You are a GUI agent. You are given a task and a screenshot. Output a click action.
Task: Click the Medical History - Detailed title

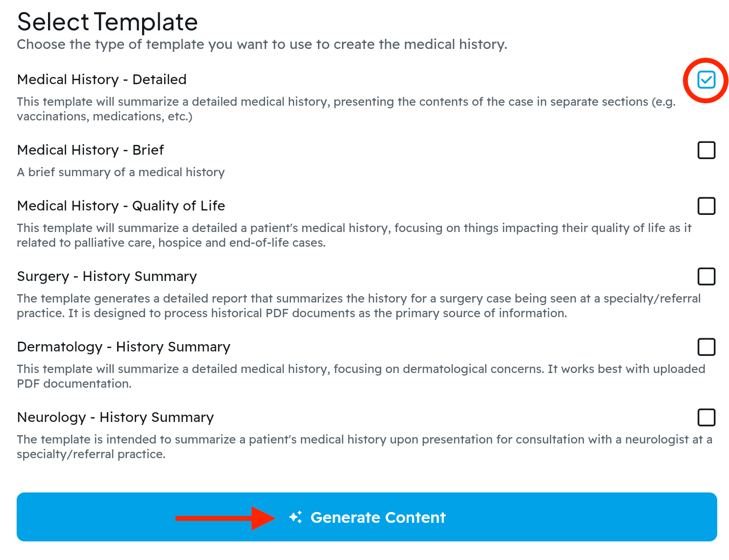[x=101, y=79]
